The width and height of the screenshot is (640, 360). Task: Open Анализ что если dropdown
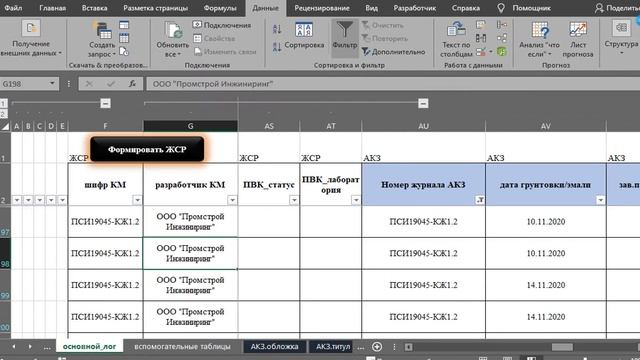[x=540, y=49]
